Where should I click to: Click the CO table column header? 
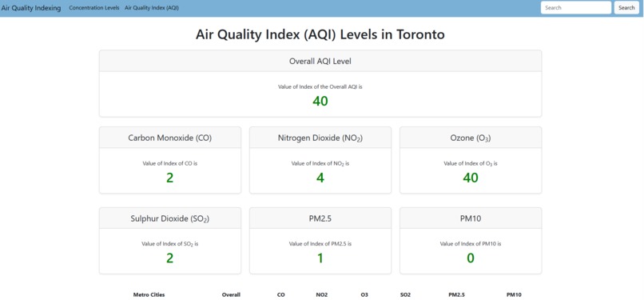pyautogui.click(x=281, y=294)
